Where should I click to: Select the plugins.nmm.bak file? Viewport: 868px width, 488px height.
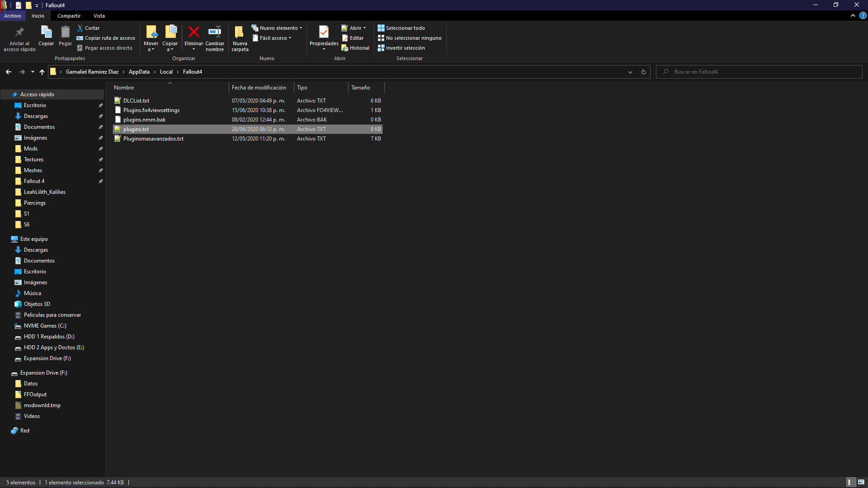coord(248,120)
